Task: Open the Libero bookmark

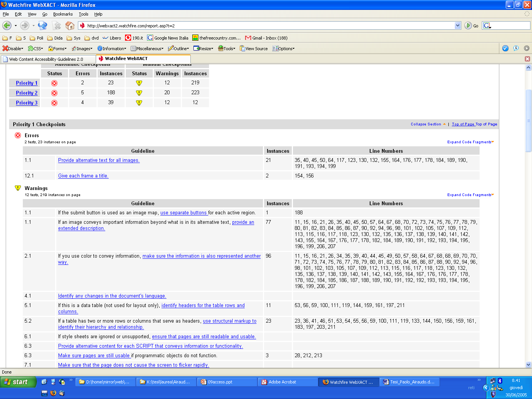Action: pyautogui.click(x=112, y=38)
